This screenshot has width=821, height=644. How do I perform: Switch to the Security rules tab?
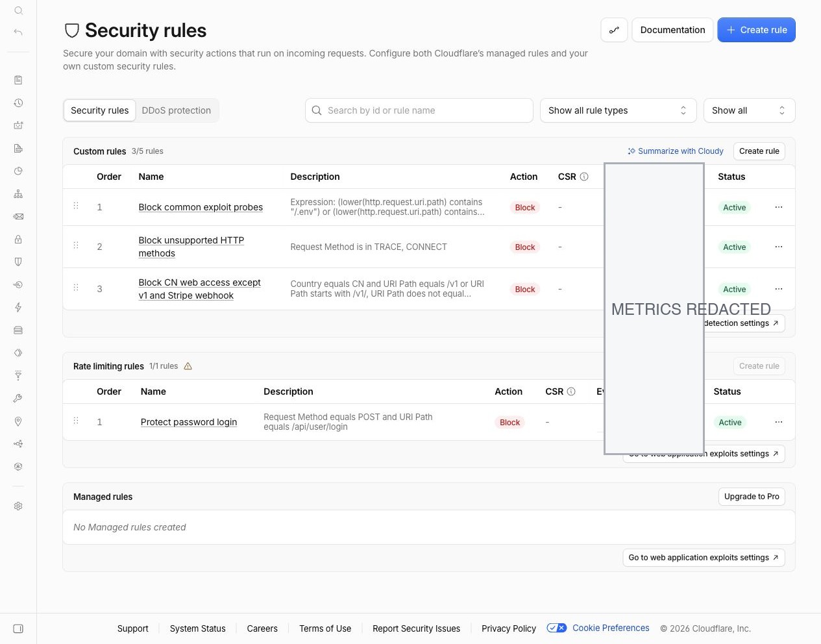point(100,110)
